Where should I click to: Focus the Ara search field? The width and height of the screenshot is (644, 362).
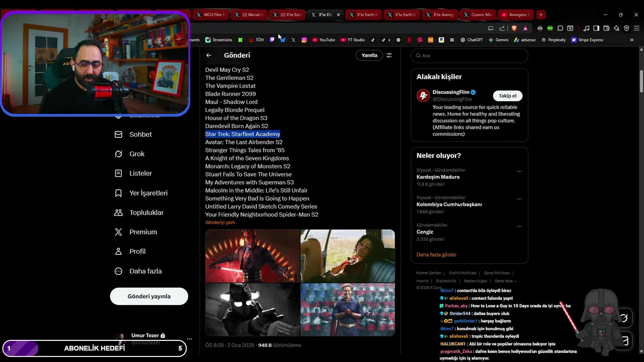pos(469,55)
